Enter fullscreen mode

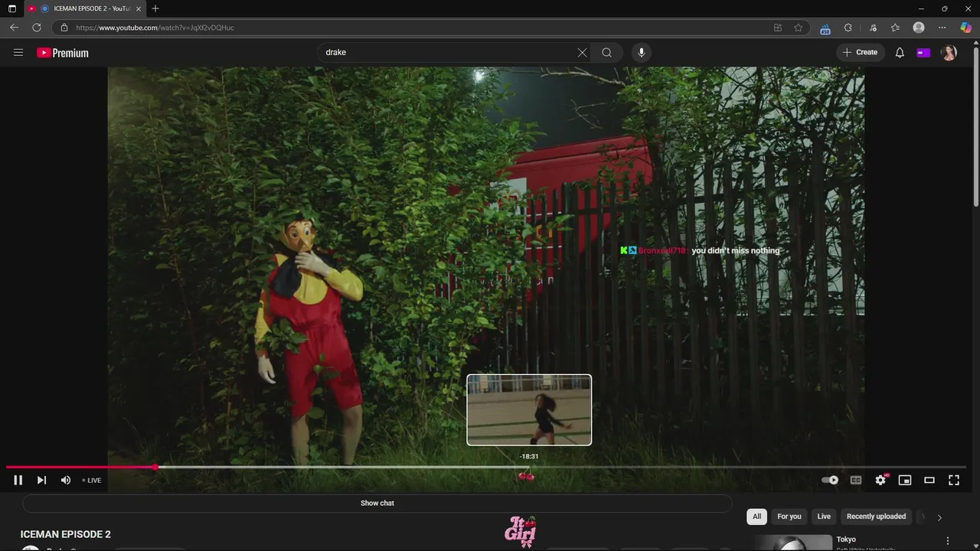(x=954, y=480)
